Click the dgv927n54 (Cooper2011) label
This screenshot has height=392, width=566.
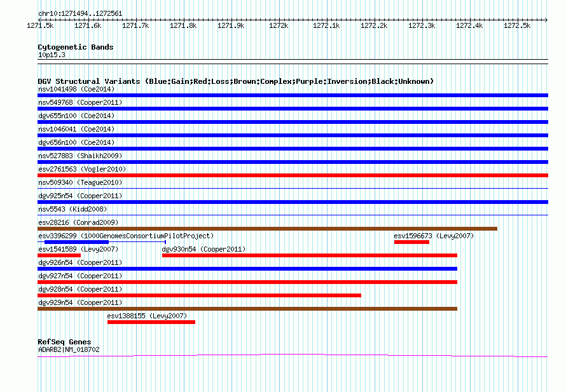pos(80,276)
